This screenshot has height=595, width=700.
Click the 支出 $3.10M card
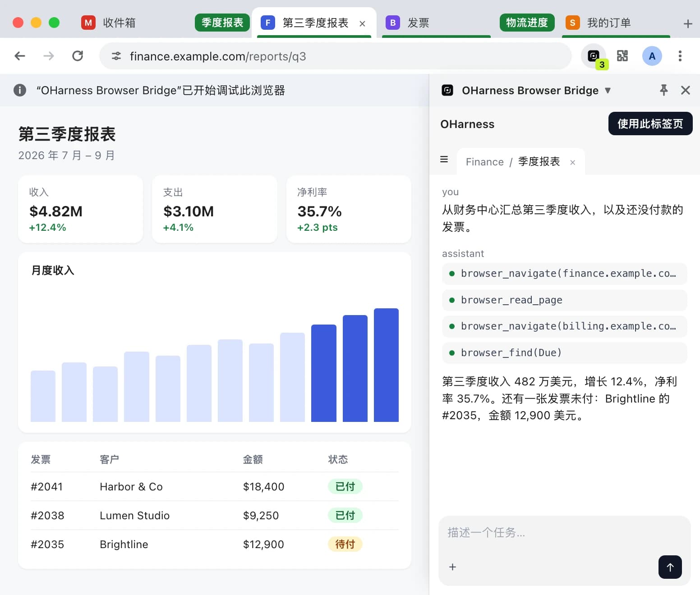(x=215, y=209)
